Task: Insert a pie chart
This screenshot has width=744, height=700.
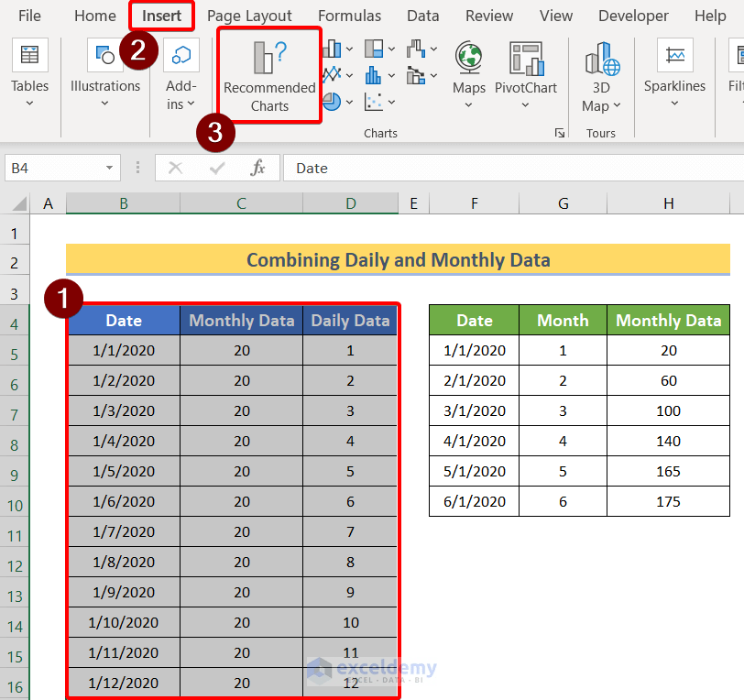Action: point(331,101)
